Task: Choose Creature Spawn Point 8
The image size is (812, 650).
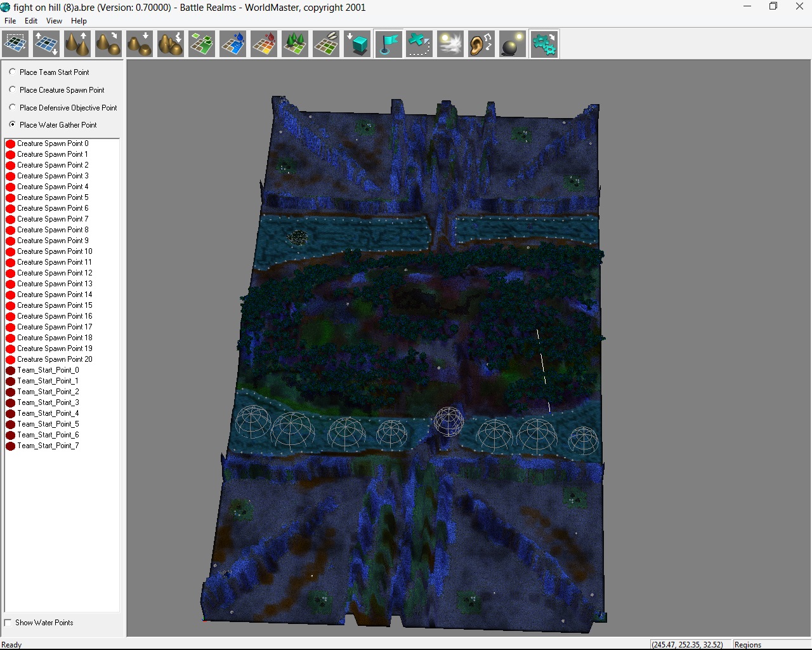Action: pyautogui.click(x=48, y=230)
